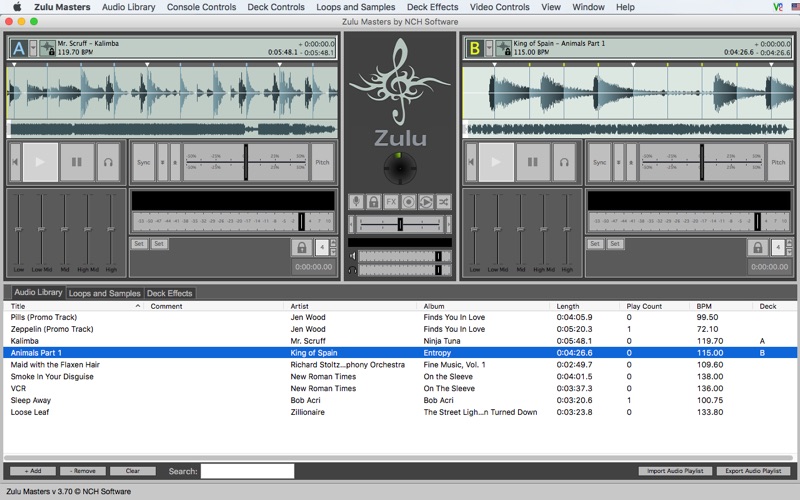Increase Deck B loop beat count stepper
The height and width of the screenshot is (500, 800).
point(789,243)
